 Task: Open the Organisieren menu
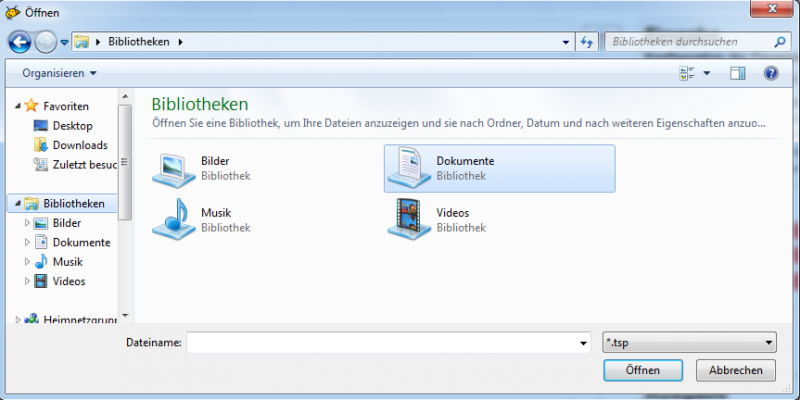tap(59, 73)
